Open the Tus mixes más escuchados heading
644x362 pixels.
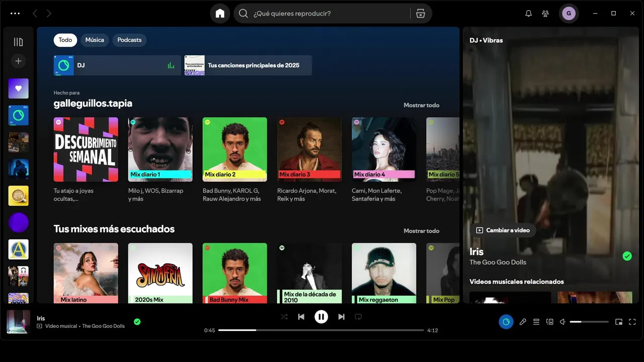(x=114, y=229)
